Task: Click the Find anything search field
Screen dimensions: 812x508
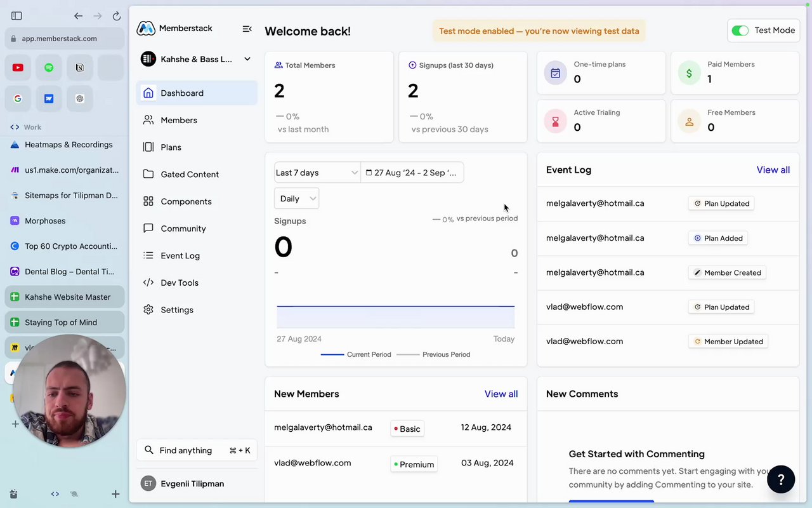Action: (x=187, y=450)
